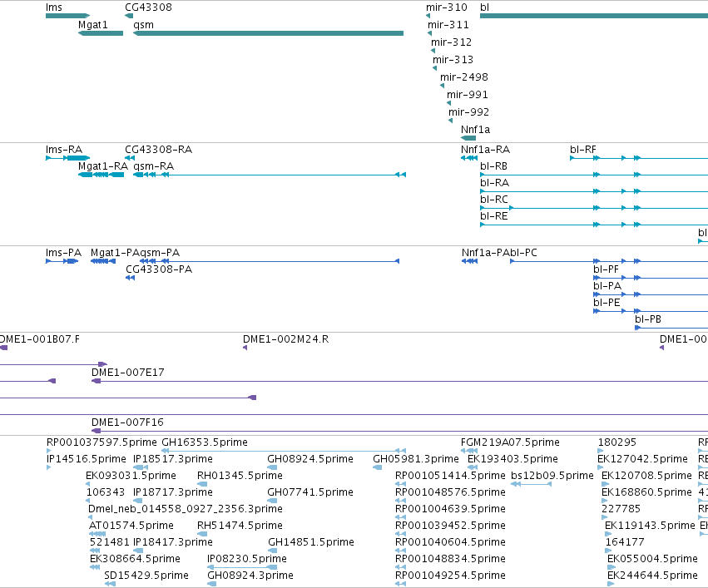Click the DME1-007E17 clone label

click(128, 373)
